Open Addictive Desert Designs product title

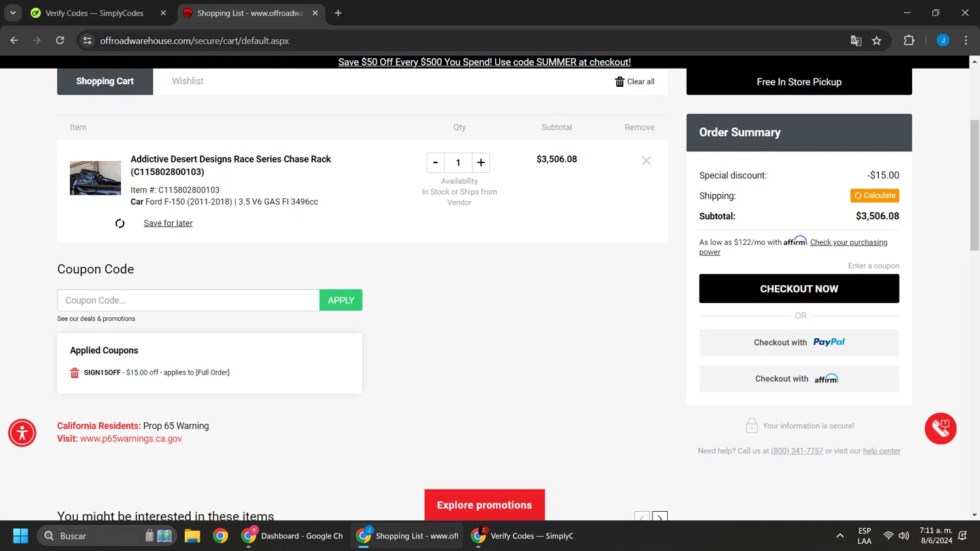point(231,165)
